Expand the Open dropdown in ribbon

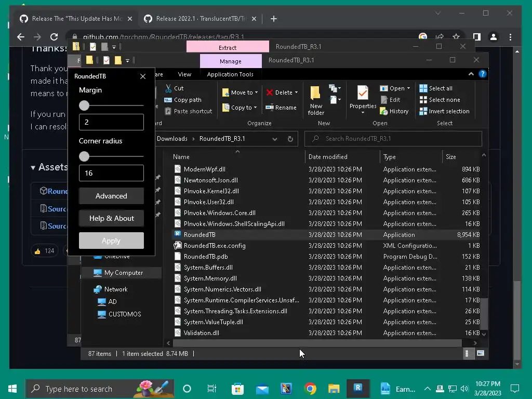[x=408, y=88]
